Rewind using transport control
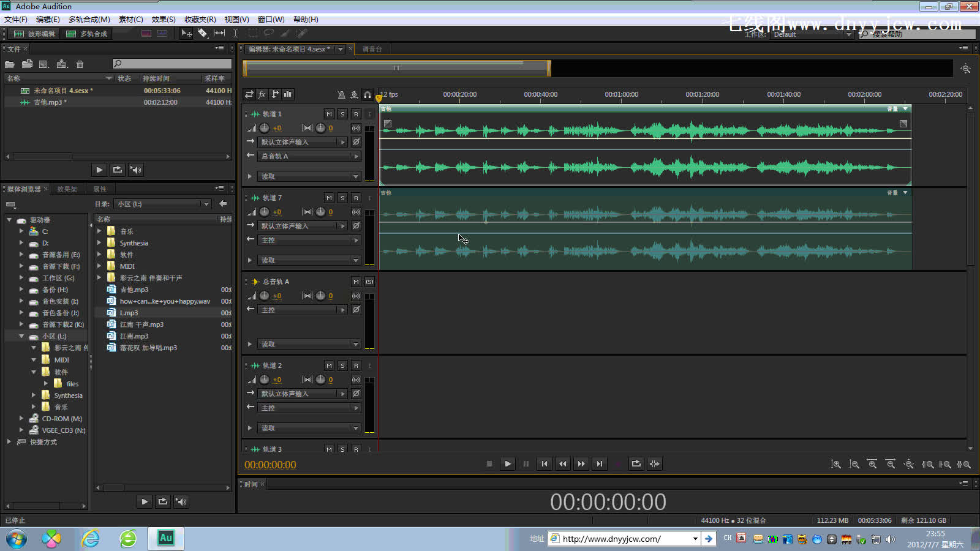 [563, 464]
